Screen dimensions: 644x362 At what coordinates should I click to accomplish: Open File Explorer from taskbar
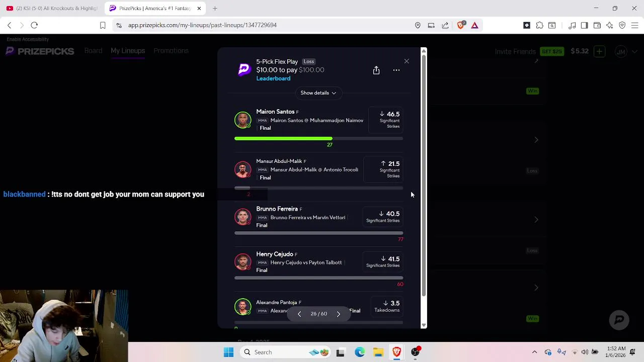pos(378,352)
